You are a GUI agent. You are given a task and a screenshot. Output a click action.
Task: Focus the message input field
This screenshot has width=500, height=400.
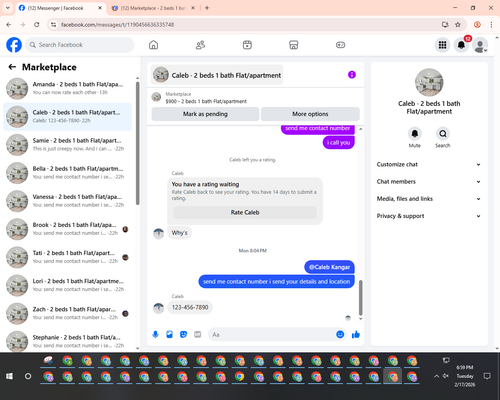tap(272, 334)
